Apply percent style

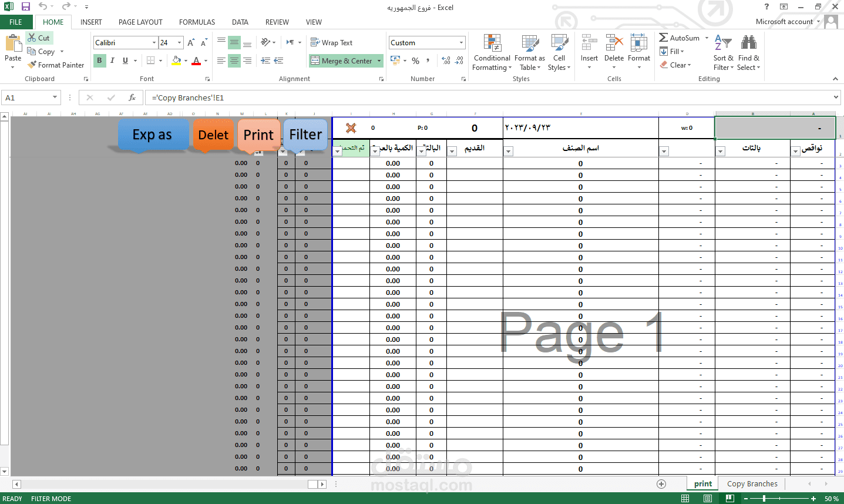[x=415, y=61]
